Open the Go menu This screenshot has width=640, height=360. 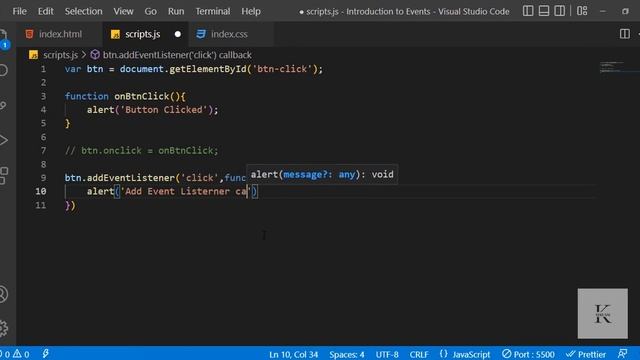(x=150, y=11)
